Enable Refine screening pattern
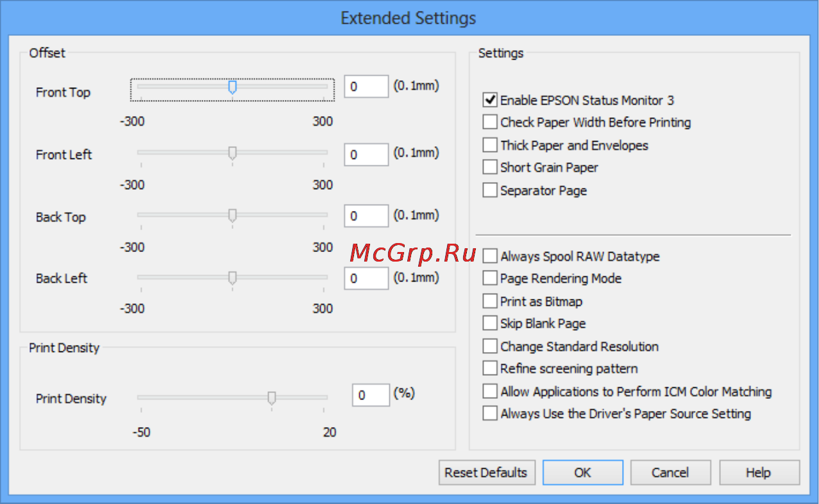819x504 pixels. coord(490,369)
